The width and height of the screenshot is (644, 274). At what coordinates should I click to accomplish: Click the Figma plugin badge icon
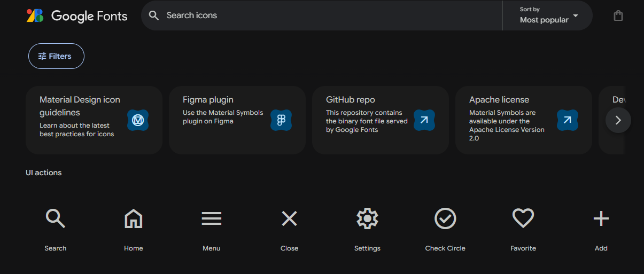(x=281, y=121)
